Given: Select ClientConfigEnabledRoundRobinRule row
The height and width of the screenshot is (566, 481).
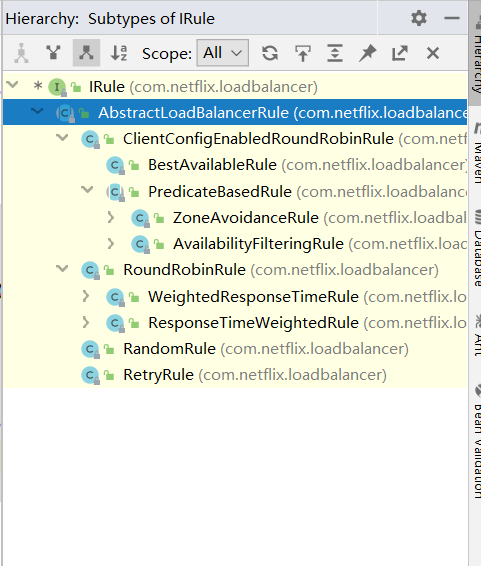Looking at the screenshot, I should [235, 139].
